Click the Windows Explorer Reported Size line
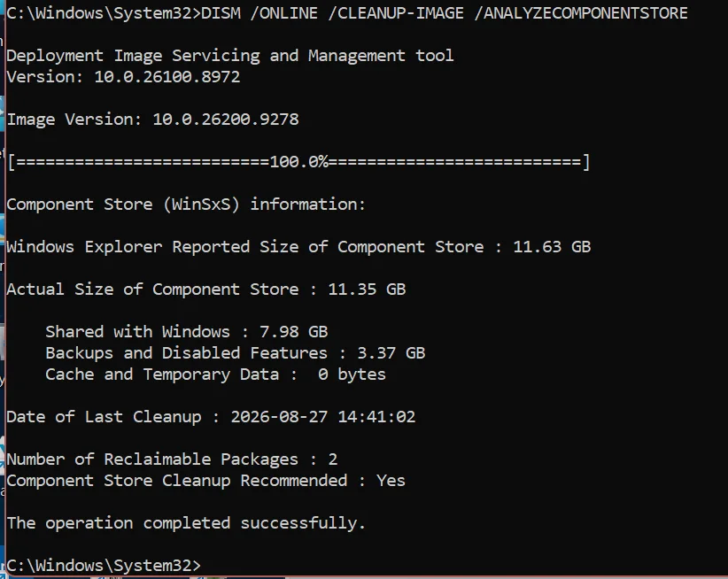Screen dimensions: 728x579 click(x=298, y=247)
